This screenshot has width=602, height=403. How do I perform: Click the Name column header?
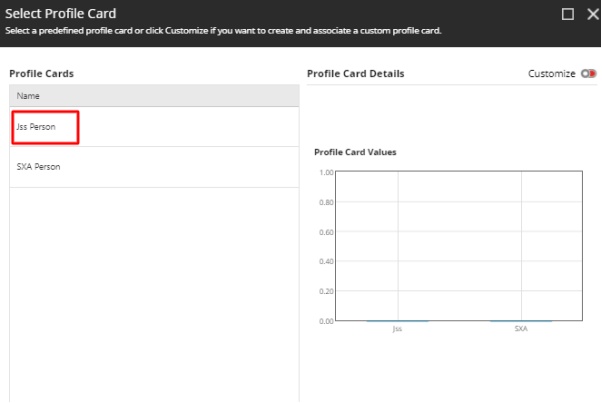coord(154,96)
